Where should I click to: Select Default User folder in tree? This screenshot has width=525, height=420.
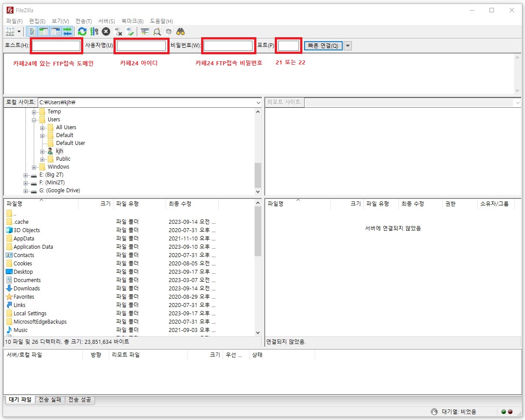click(70, 143)
